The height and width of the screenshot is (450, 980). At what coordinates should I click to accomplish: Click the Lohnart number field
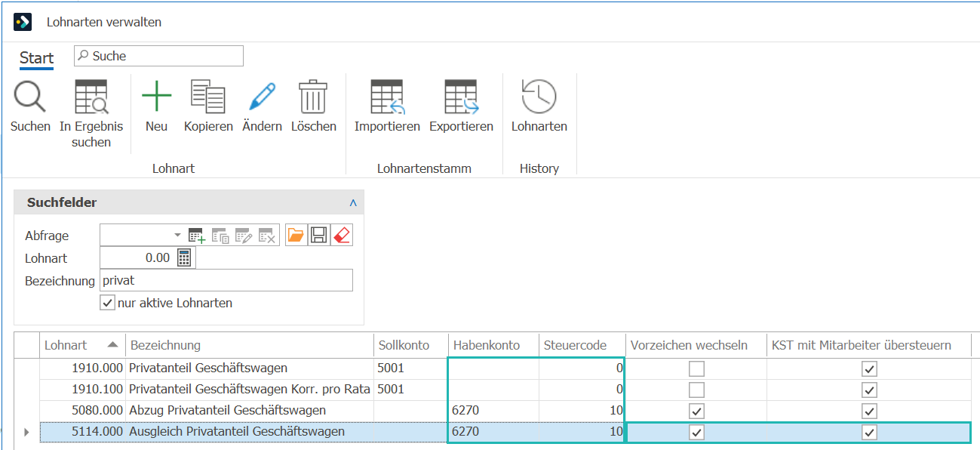coord(137,258)
